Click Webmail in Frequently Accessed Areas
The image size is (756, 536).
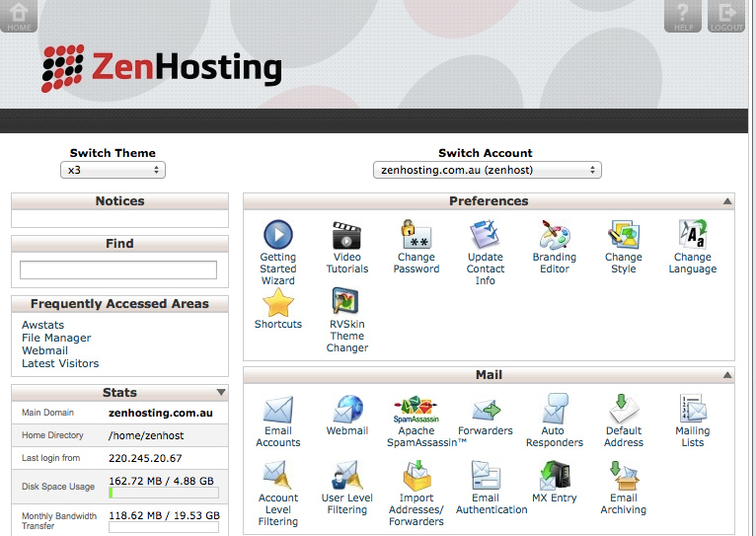pos(44,350)
